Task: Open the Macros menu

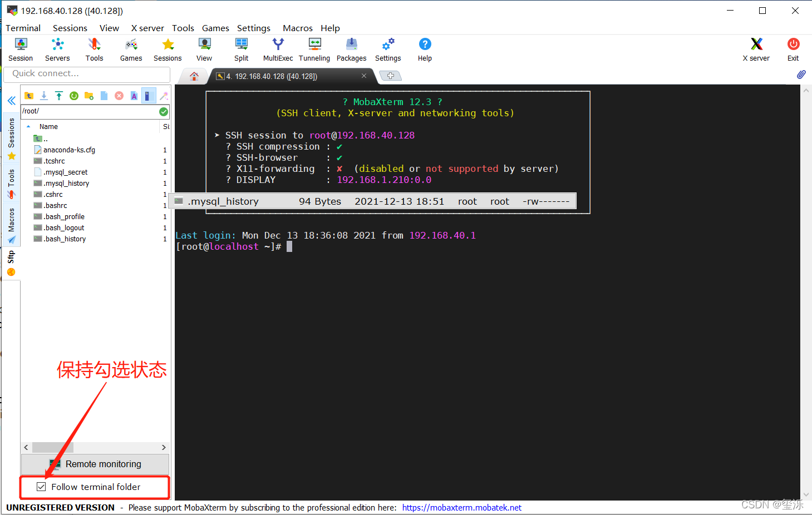Action: point(298,28)
